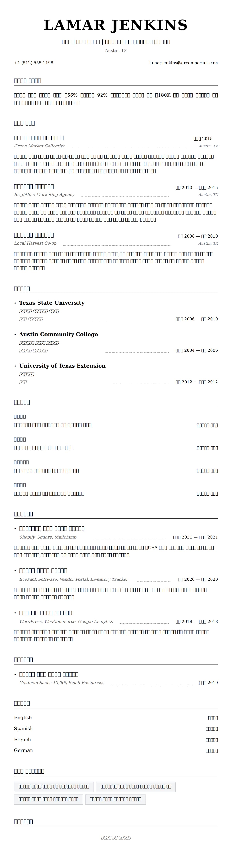Click the Shopify, Square, Mailchimp tools line

[x=48, y=537]
